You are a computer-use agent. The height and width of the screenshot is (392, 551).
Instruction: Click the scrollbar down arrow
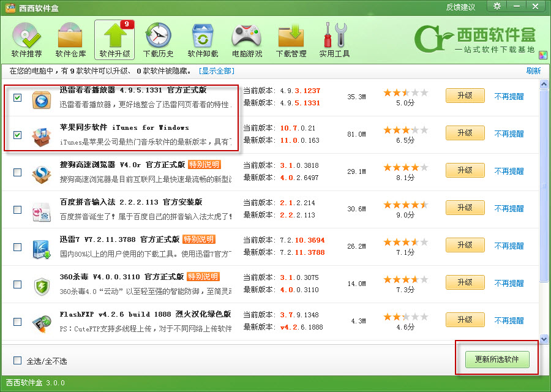click(543, 339)
